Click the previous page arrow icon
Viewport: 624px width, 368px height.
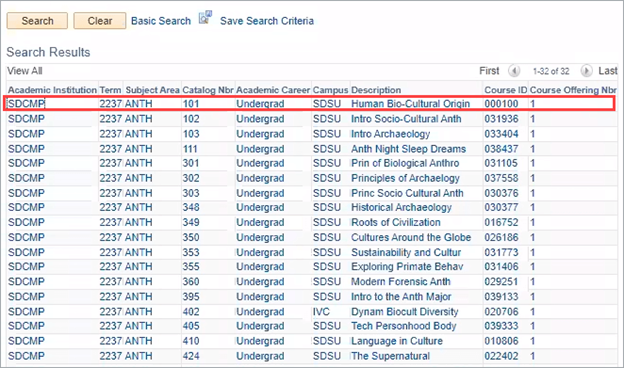pyautogui.click(x=514, y=71)
